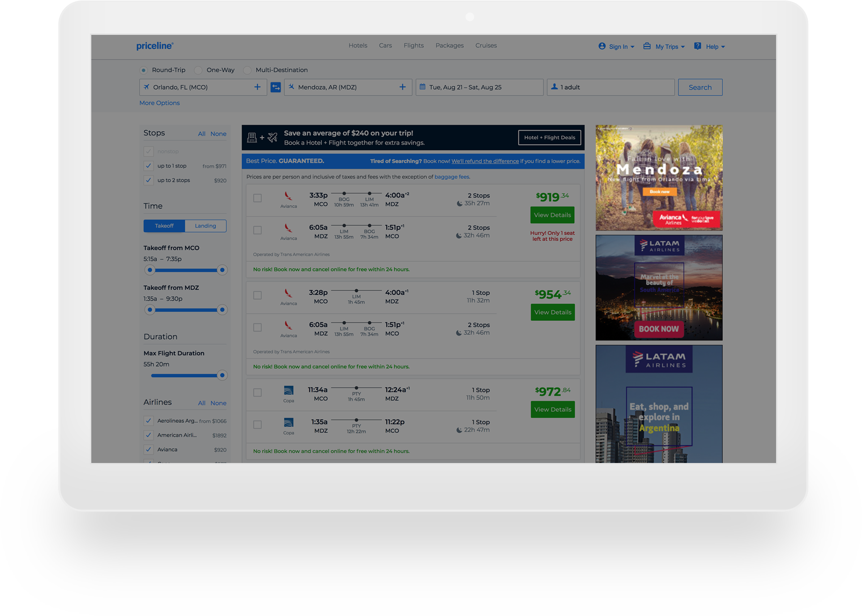Screen dimensions: 862x616
Task: Open the LATAM 'explore in Argentina' advertisement
Action: pyautogui.click(x=659, y=404)
